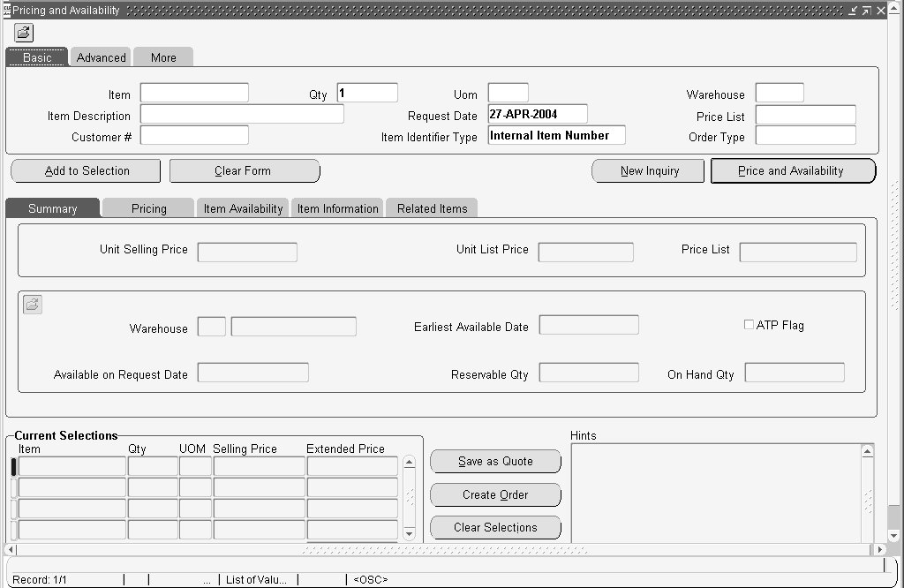Select the Summary tab
The image size is (904, 588).
pyautogui.click(x=52, y=208)
